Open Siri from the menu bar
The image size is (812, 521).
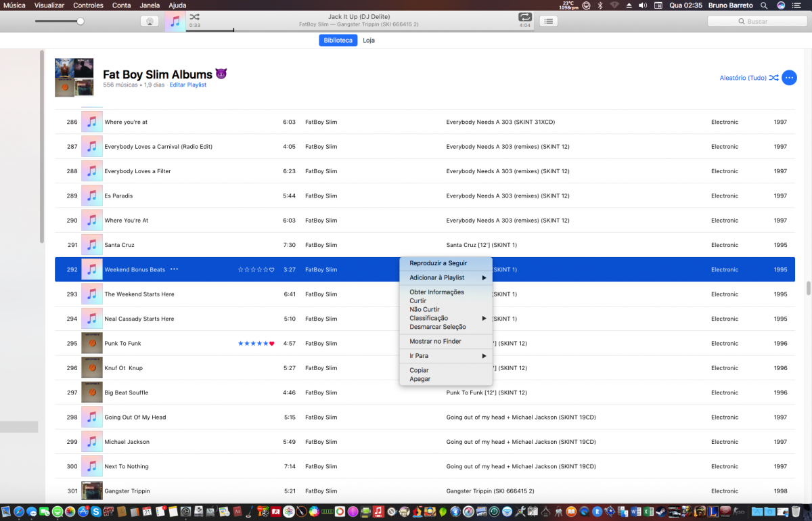(781, 5)
